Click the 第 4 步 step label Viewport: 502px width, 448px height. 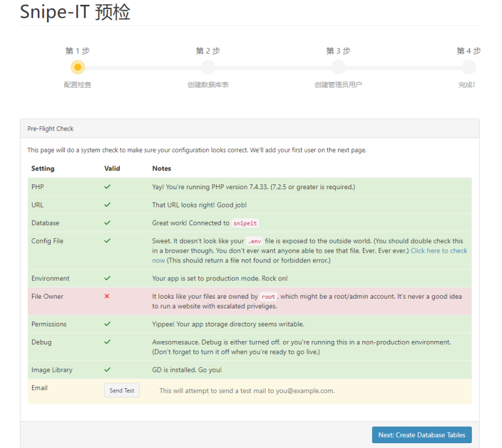(469, 51)
